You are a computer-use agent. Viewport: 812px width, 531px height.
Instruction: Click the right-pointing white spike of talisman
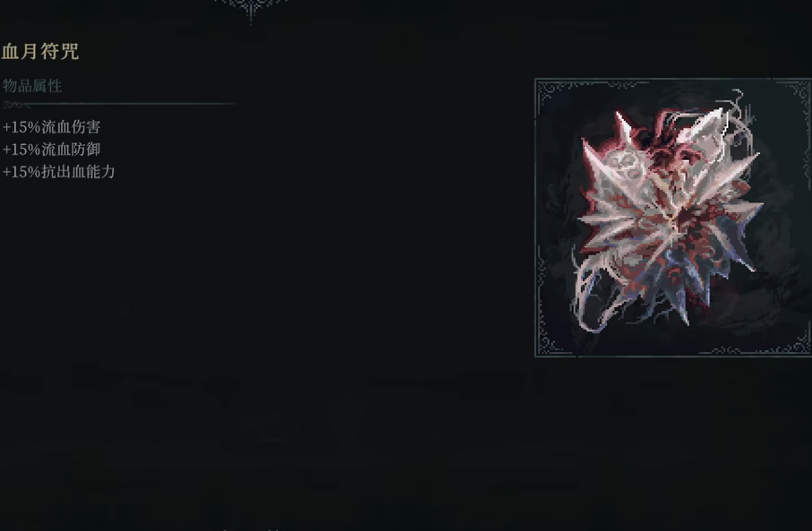coord(740,207)
